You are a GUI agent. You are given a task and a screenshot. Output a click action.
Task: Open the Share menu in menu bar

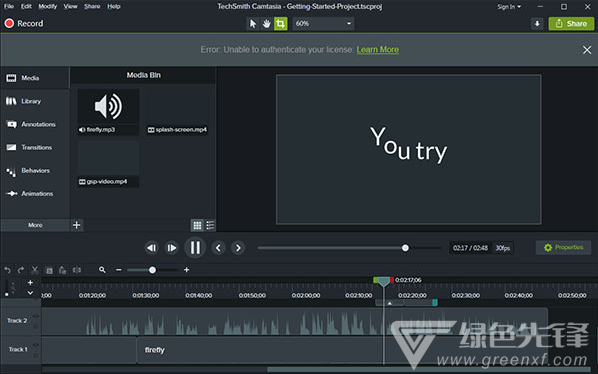tap(92, 6)
